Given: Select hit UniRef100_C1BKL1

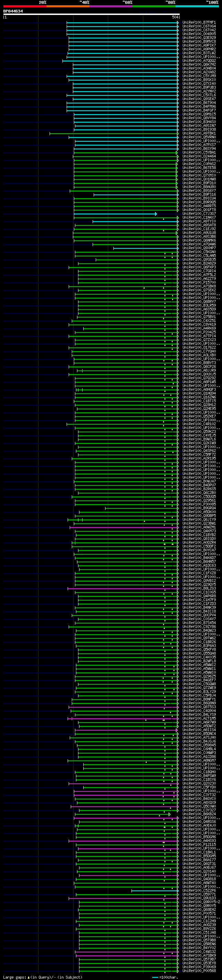Looking at the screenshot, I should point(199,852).
